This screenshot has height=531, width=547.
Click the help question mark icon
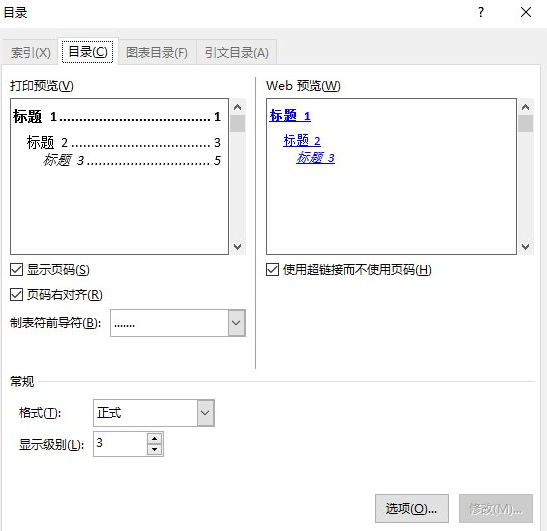click(x=481, y=13)
